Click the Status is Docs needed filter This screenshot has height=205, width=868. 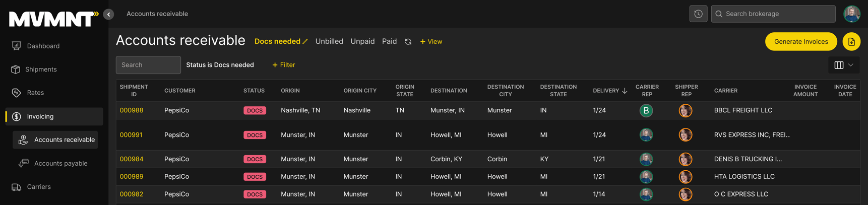point(220,65)
